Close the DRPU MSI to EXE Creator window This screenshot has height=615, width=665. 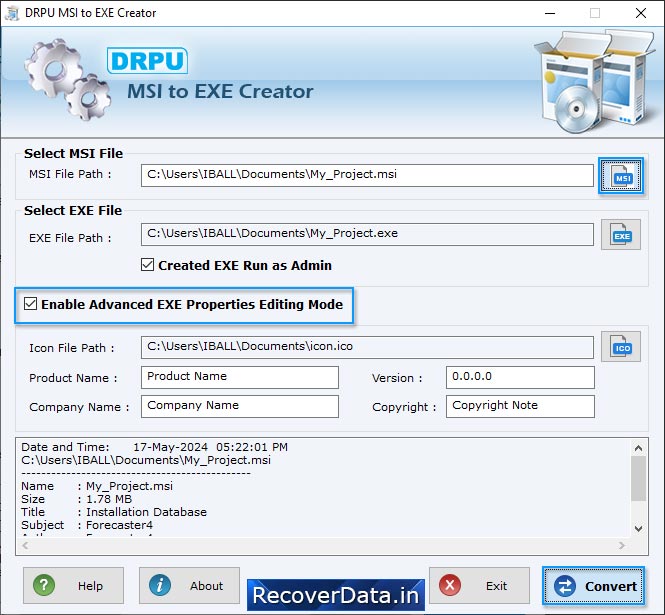coord(641,13)
